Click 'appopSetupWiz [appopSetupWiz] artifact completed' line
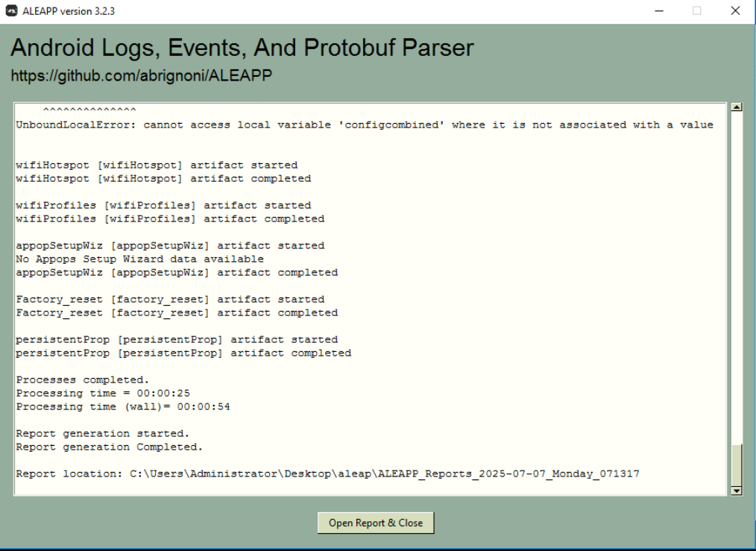756x551 pixels. (x=177, y=273)
